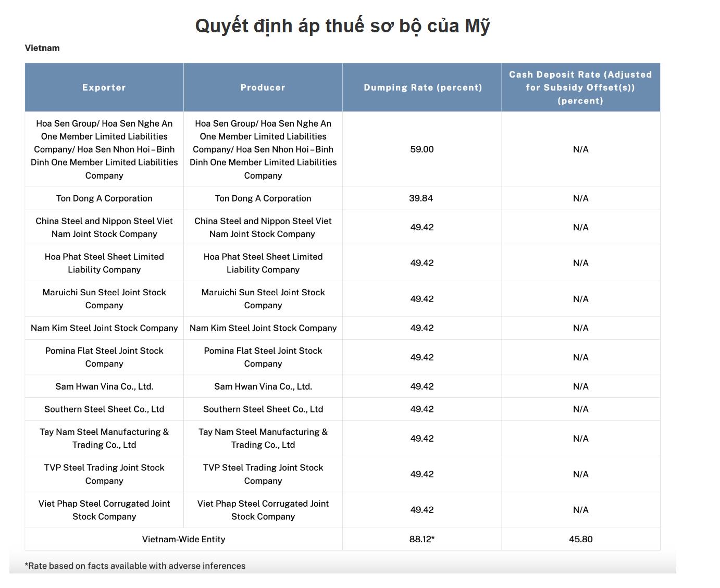Click the Cash Deposit Rate column header

point(580,87)
